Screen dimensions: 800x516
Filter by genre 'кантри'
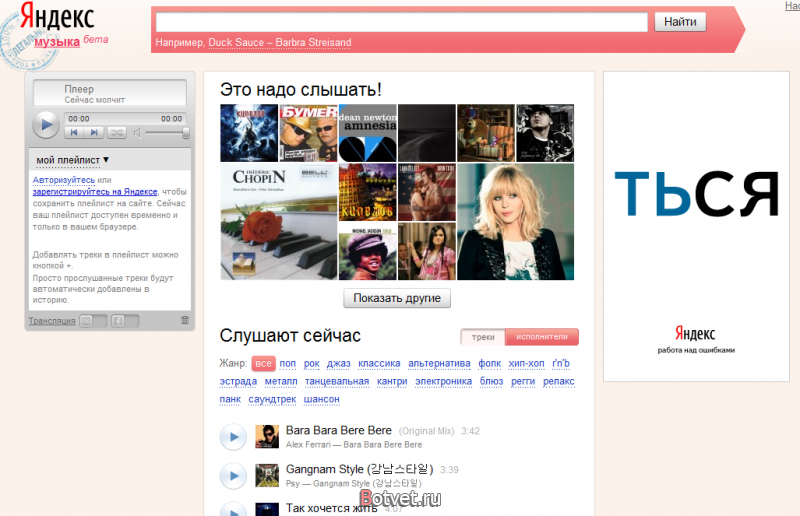click(392, 381)
